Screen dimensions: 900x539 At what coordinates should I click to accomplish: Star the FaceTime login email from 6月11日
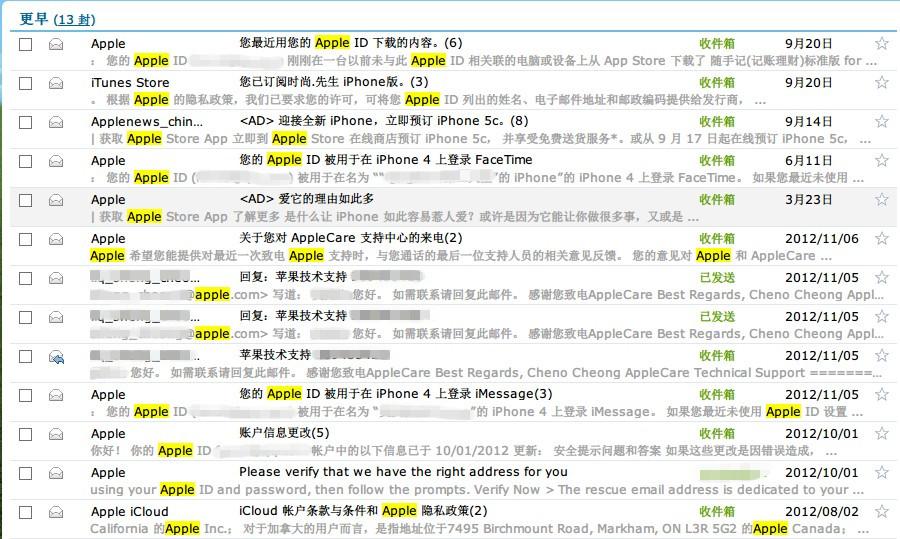click(882, 160)
